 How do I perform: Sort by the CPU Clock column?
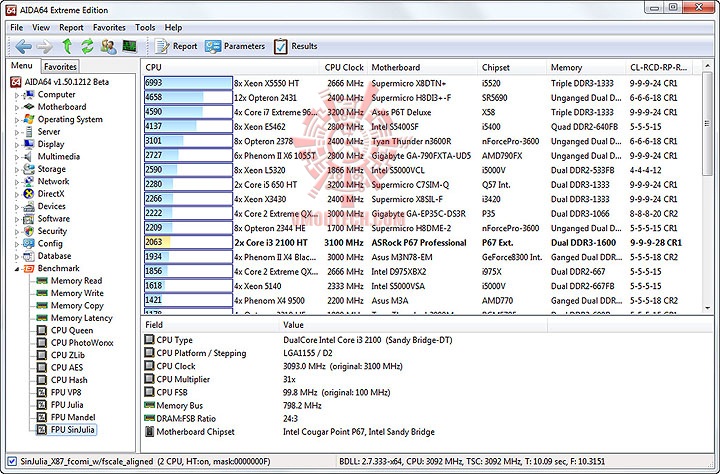343,67
